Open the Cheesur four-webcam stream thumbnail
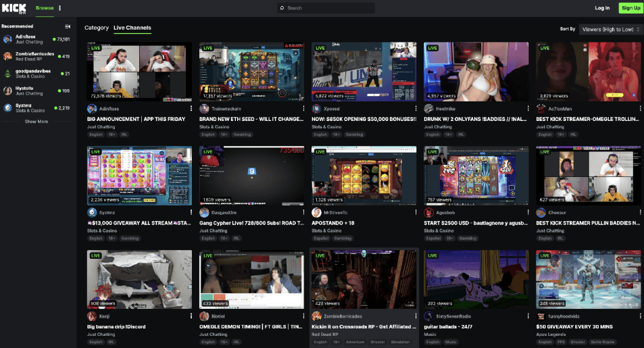 click(589, 176)
